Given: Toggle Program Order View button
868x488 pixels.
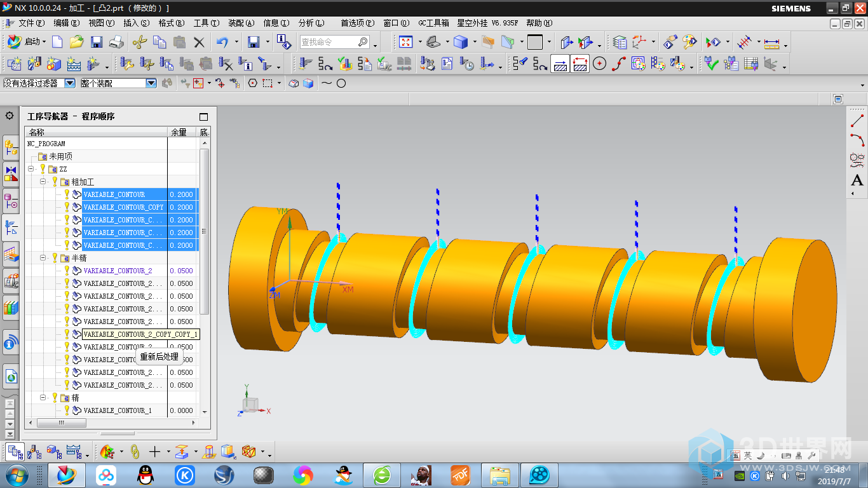Looking at the screenshot, I should tap(15, 452).
